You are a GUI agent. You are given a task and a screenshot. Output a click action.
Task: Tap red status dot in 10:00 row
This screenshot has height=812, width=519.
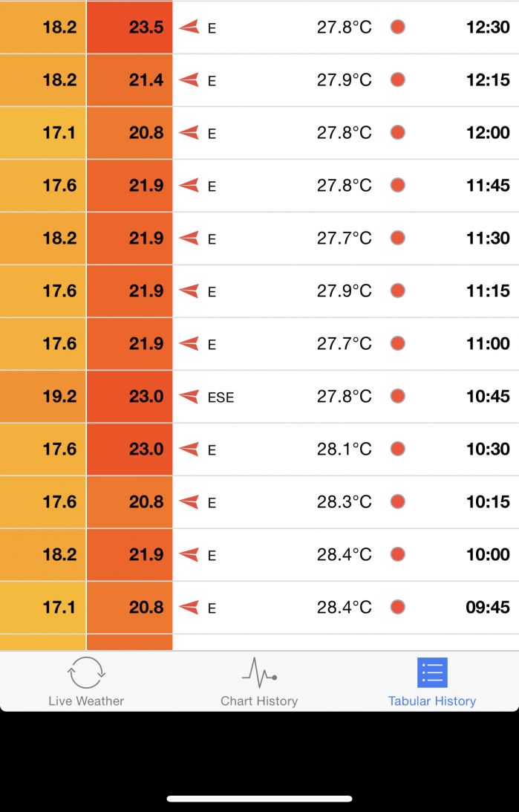click(x=398, y=554)
